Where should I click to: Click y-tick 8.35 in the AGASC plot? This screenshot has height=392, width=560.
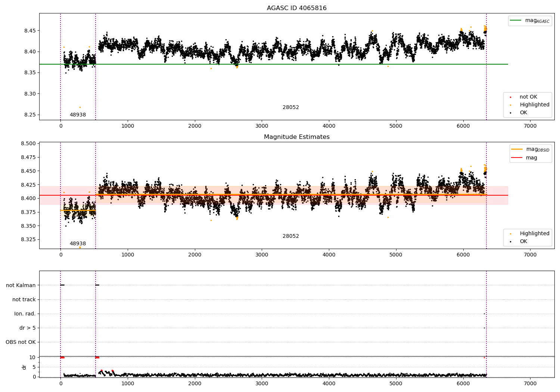pyautogui.click(x=30, y=72)
